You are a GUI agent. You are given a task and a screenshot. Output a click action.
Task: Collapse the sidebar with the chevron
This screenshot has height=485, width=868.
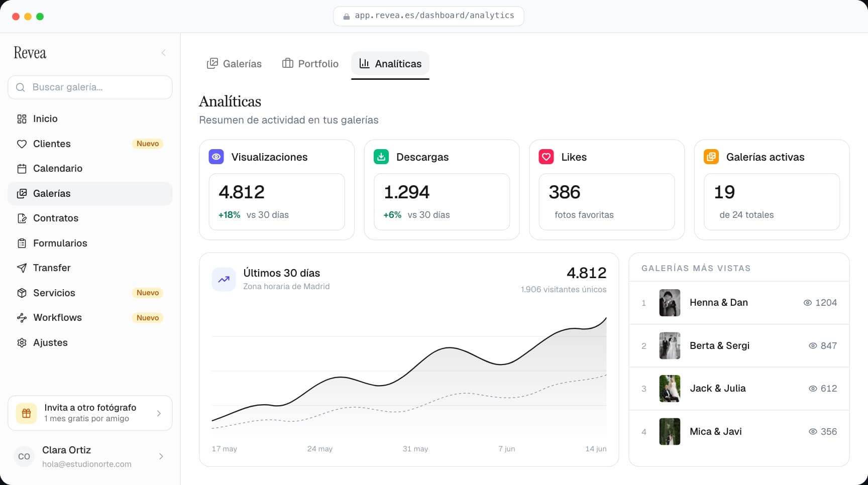coord(163,53)
